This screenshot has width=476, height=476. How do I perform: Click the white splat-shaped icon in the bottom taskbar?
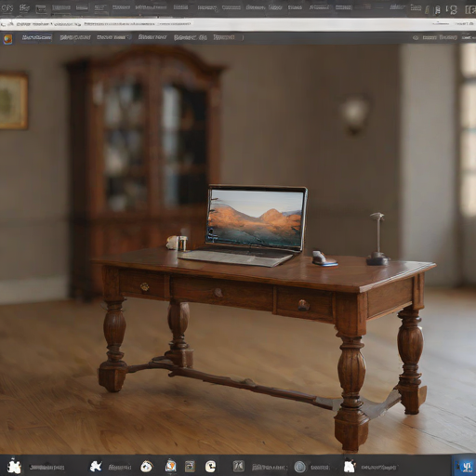point(14,466)
